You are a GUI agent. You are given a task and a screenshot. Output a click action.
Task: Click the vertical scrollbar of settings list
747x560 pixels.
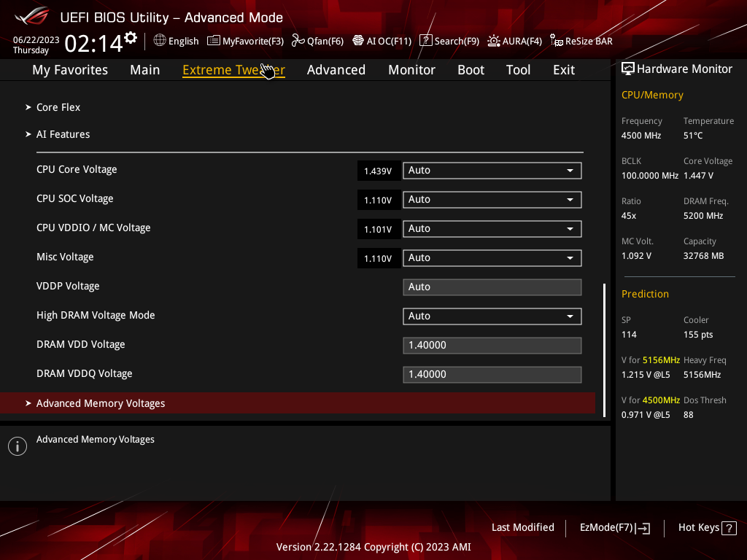(604, 351)
